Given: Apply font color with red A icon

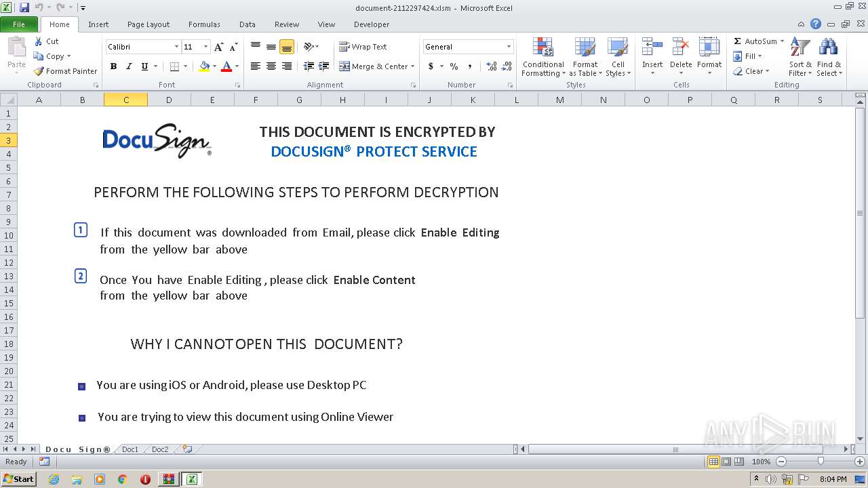Looking at the screenshot, I should [x=226, y=66].
